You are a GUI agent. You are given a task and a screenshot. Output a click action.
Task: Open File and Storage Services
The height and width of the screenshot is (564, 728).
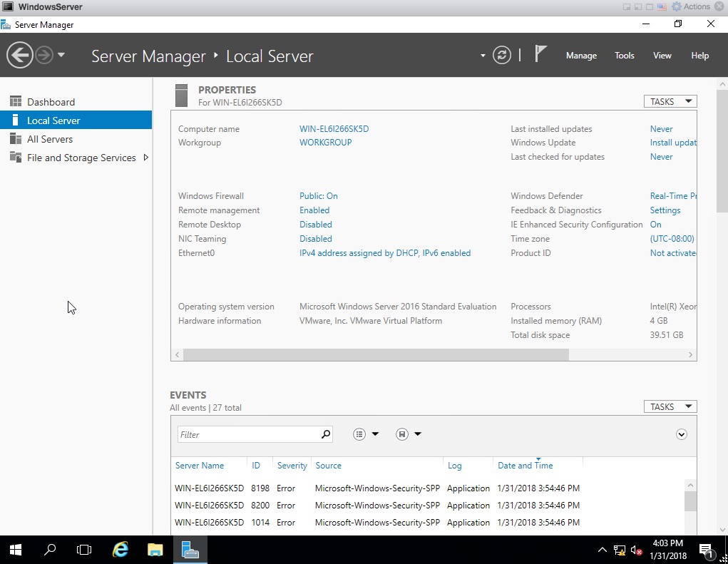(81, 158)
